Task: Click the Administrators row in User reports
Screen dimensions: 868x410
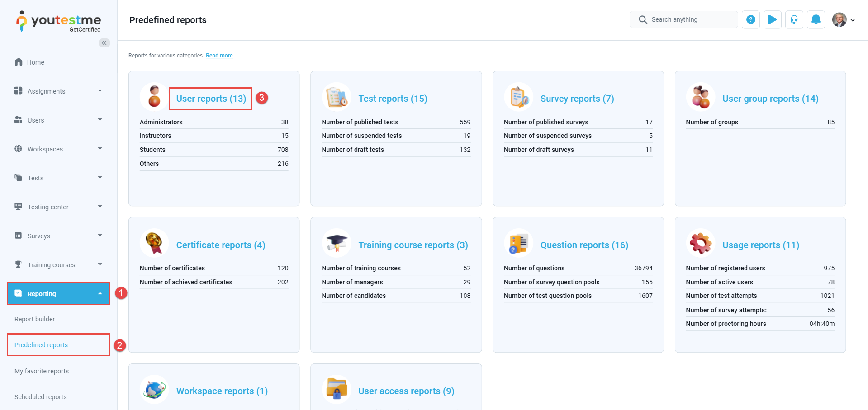Action: tap(214, 122)
